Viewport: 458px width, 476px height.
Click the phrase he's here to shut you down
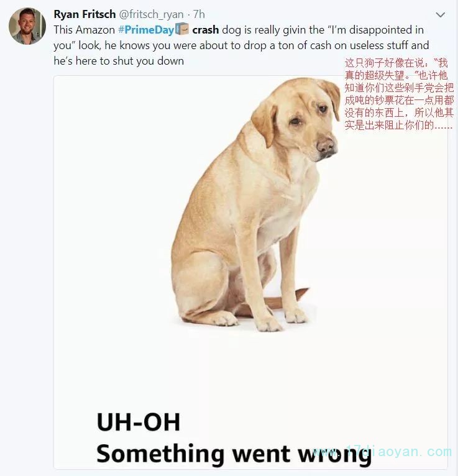[119, 61]
